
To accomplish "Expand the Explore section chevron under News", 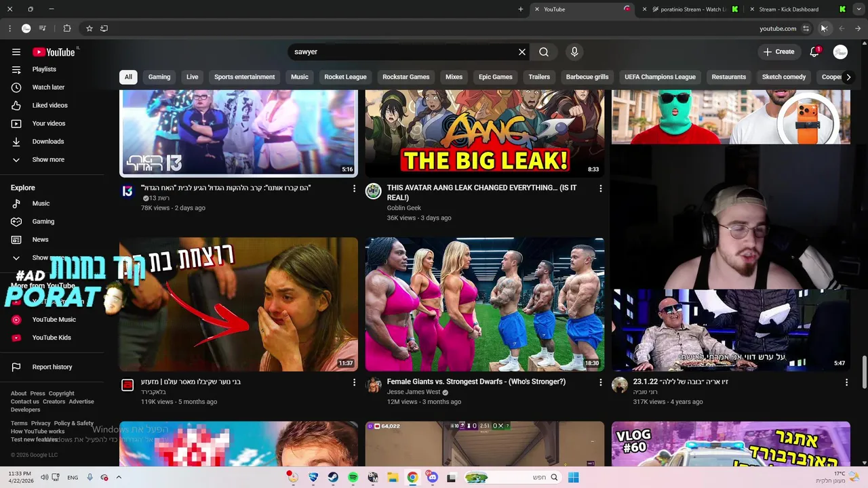I will 16,258.
